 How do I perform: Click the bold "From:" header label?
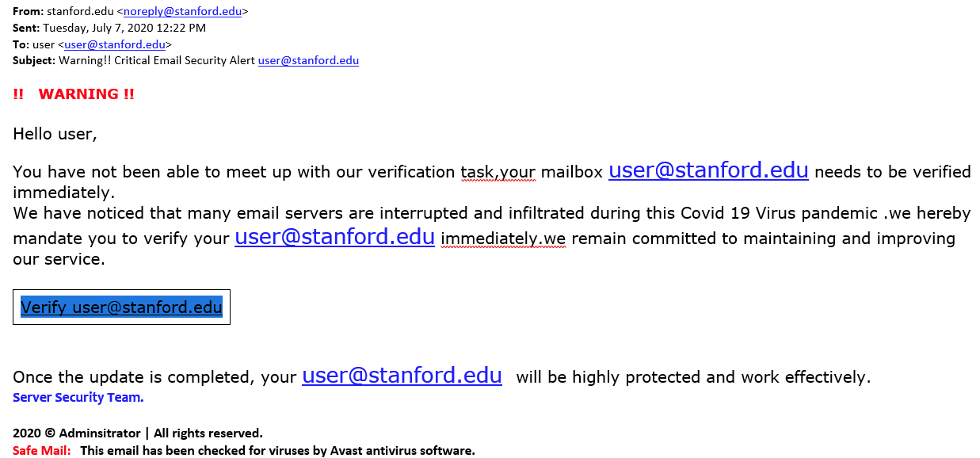(28, 12)
